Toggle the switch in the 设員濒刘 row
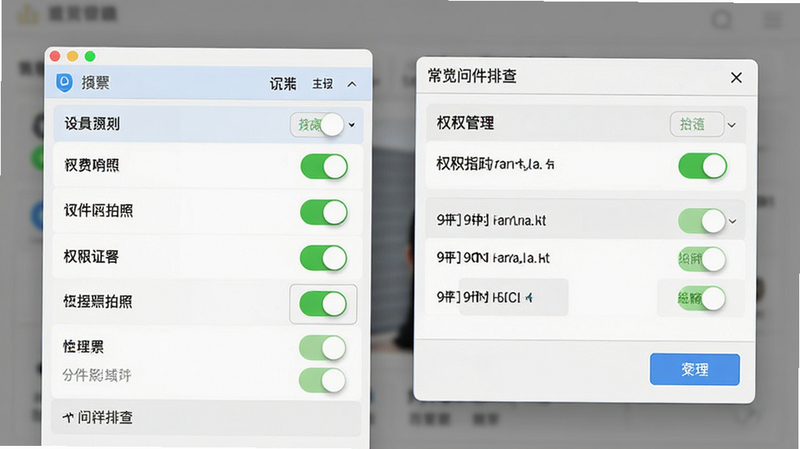The image size is (800, 449). click(x=317, y=124)
